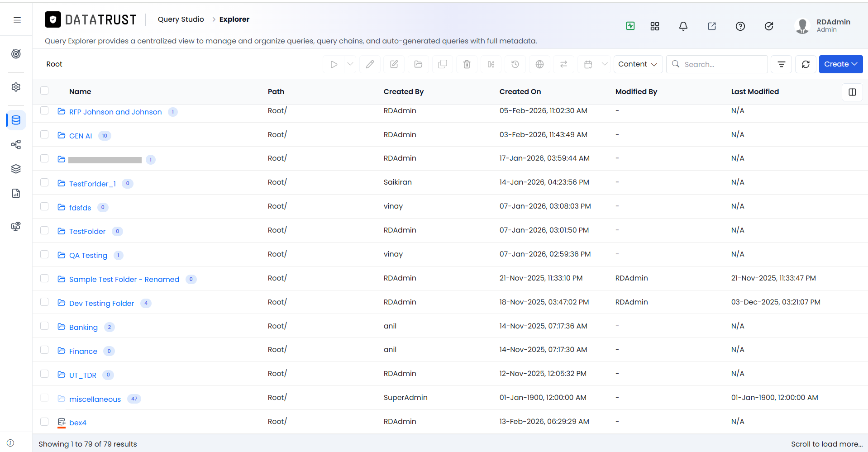Viewport: 868px width, 452px height.
Task: Go to Query Studio breadcrumb
Action: pos(181,19)
